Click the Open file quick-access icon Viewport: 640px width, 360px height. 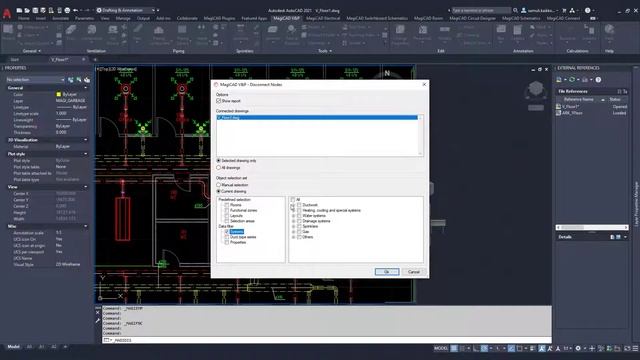(x=27, y=10)
